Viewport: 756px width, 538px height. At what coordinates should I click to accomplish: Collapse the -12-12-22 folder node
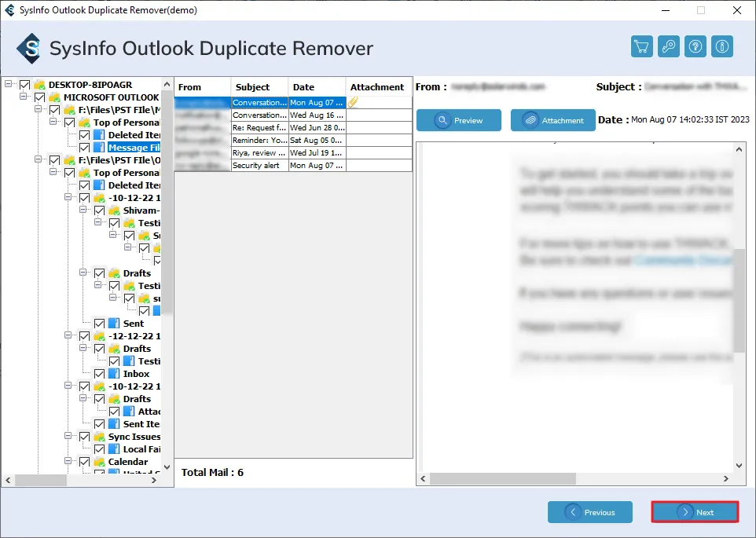click(x=68, y=335)
